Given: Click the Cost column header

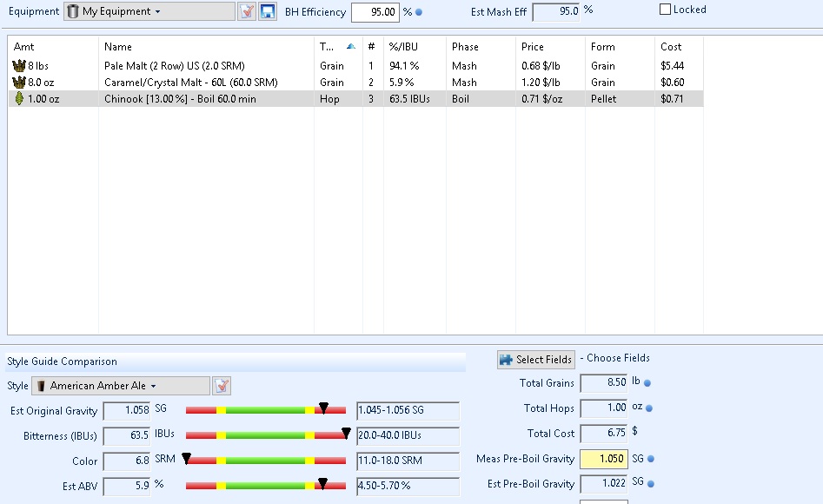Looking at the screenshot, I should (x=680, y=47).
